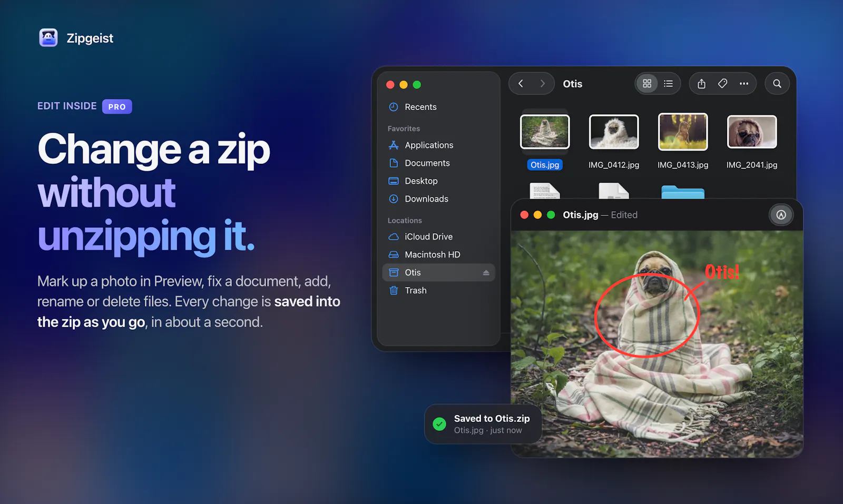Zoom the Otis.jpg Preview window
The image size is (843, 504).
551,215
